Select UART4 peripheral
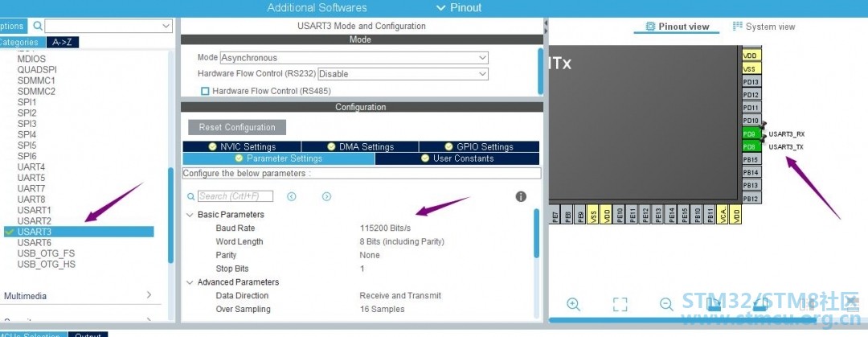The image size is (868, 337). tap(31, 166)
